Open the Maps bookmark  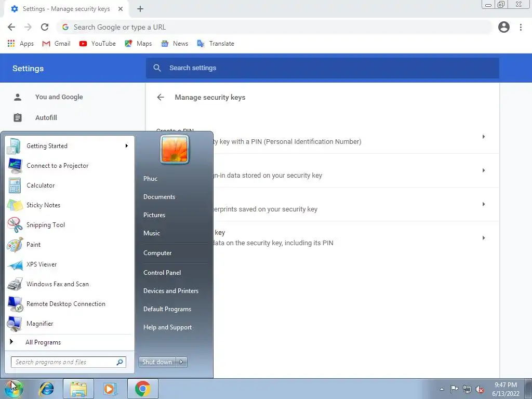click(x=138, y=44)
